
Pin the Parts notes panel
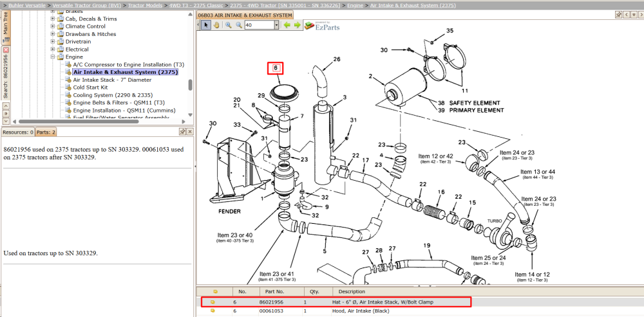pos(182,132)
